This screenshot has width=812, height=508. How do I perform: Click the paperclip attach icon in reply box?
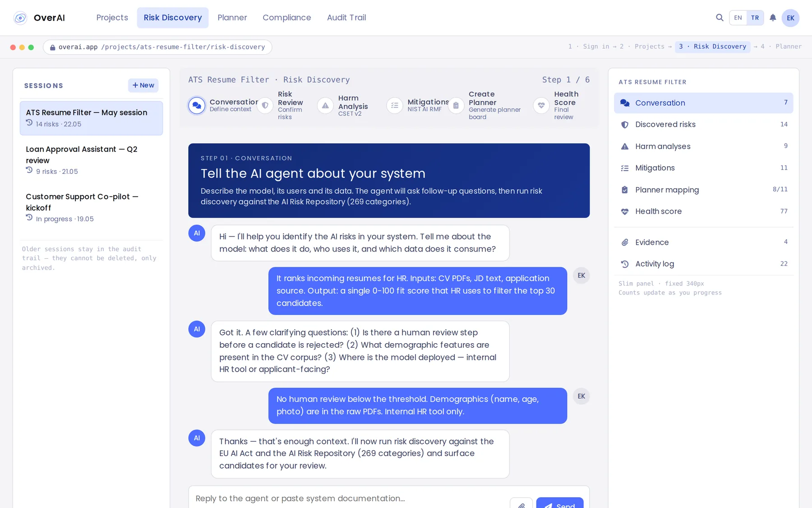pyautogui.click(x=521, y=505)
